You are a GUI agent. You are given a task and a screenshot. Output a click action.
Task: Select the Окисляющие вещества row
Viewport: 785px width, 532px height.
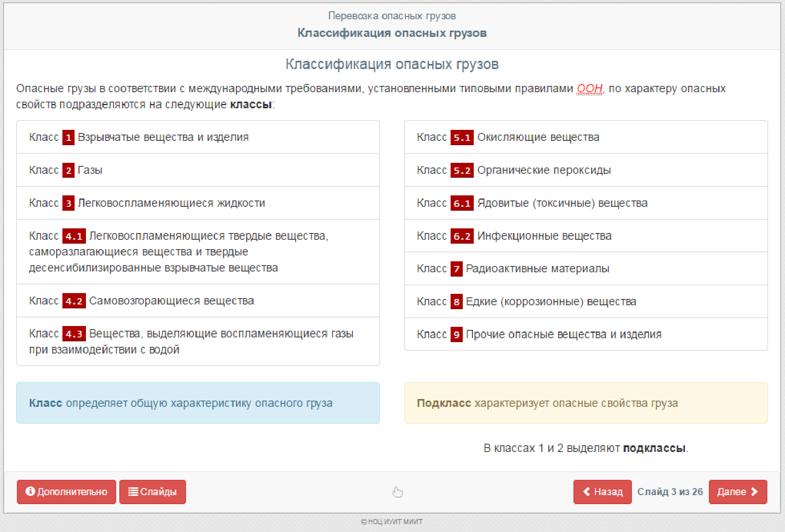586,137
